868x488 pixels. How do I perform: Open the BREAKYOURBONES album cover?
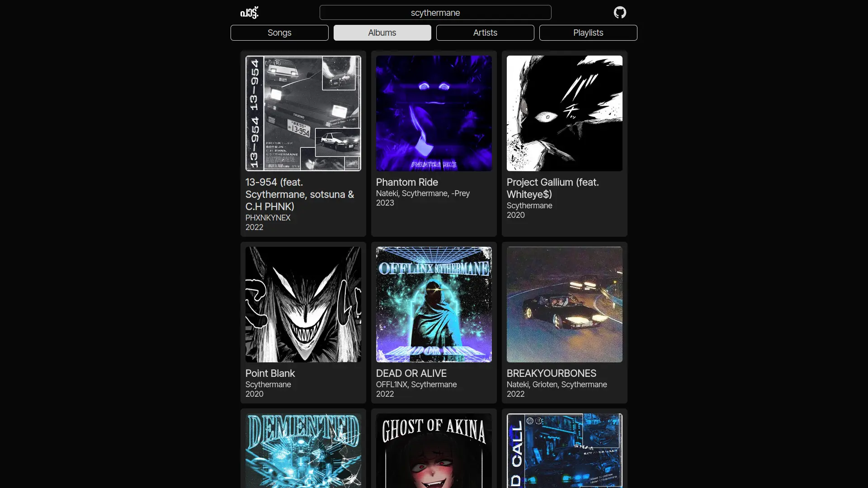pyautogui.click(x=564, y=304)
